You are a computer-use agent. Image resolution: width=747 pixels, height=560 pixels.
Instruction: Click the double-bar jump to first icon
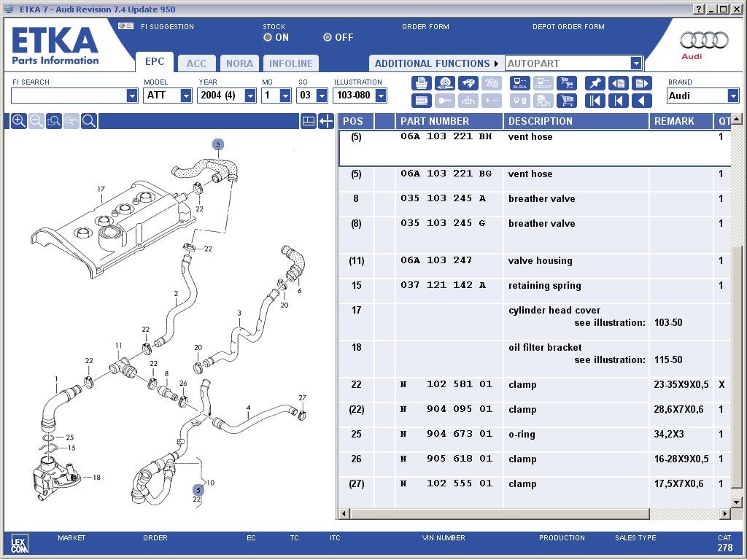(595, 101)
